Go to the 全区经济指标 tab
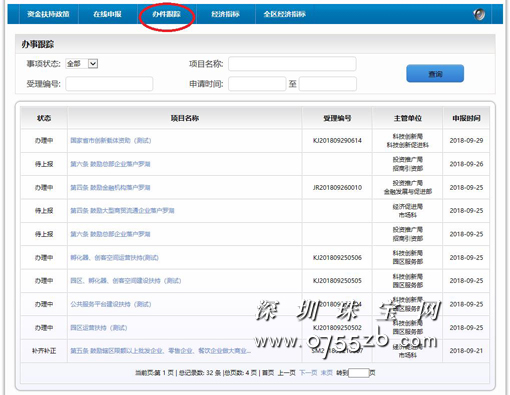Viewport: 510px width, 395px height. (x=284, y=14)
